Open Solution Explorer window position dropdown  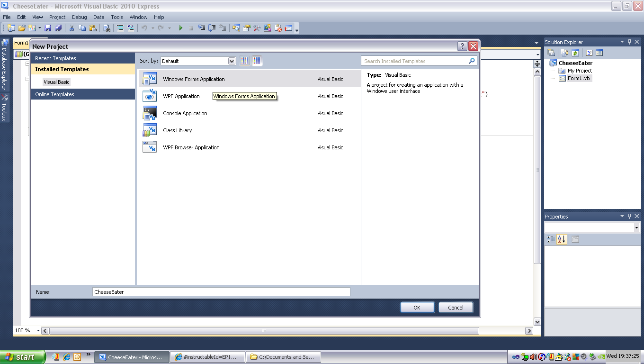point(622,42)
